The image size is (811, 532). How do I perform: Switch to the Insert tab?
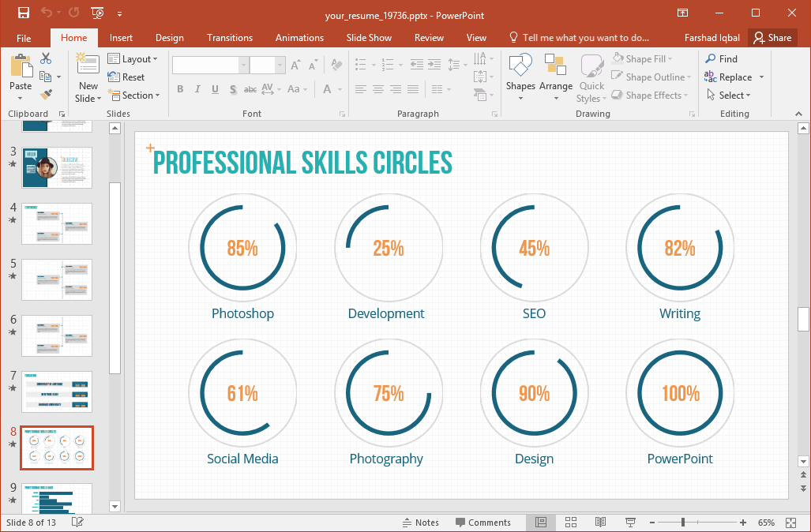coord(121,38)
